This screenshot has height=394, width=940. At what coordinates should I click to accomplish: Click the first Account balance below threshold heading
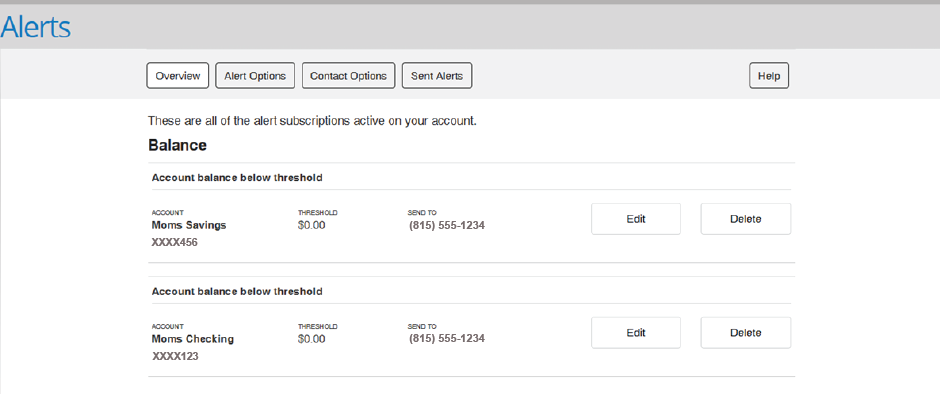pos(237,178)
